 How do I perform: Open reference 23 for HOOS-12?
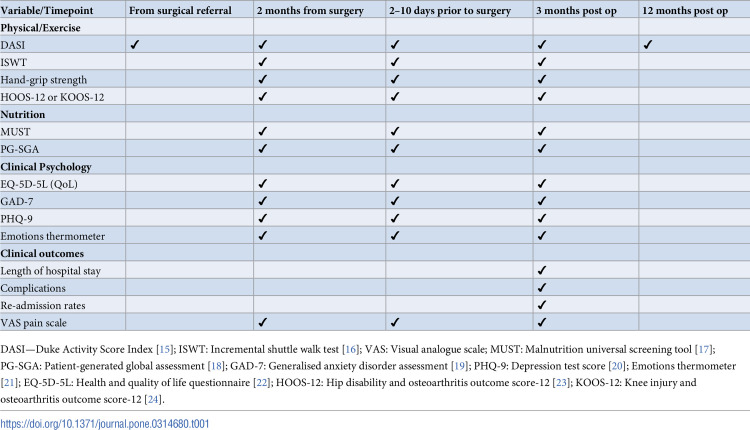click(x=561, y=383)
